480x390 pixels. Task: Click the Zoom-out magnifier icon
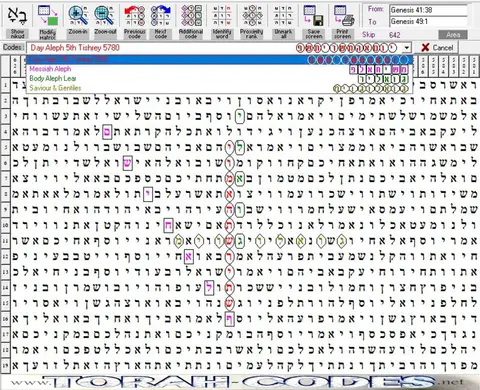105,16
